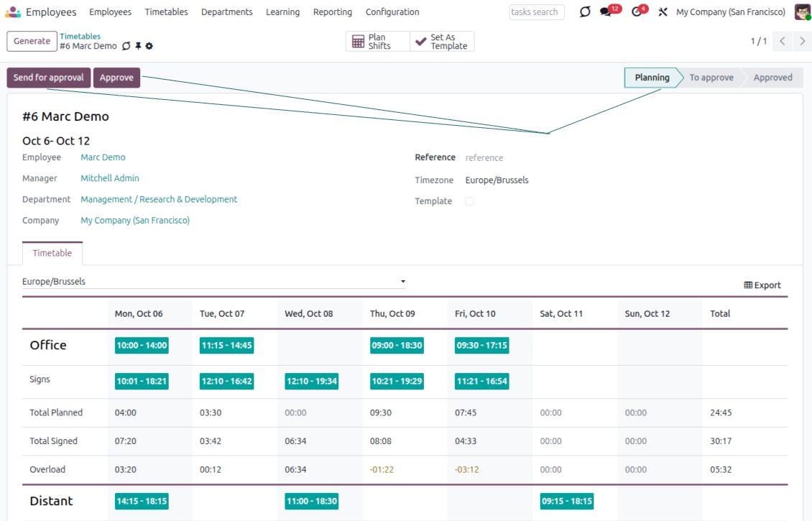Viewport: 812px width, 521px height.
Task: Open the Marc Demo employee link
Action: coord(103,157)
